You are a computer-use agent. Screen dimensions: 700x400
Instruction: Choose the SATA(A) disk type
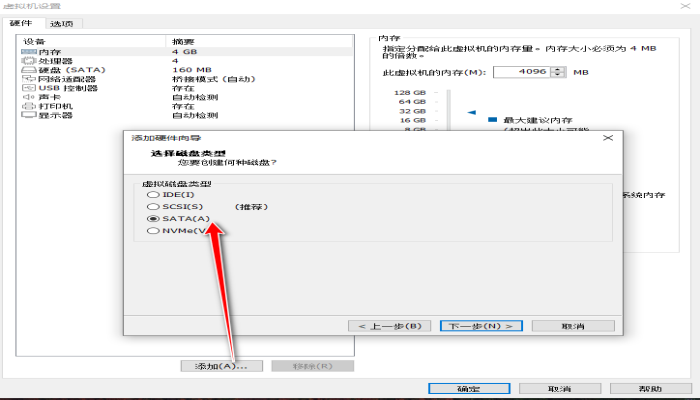click(153, 219)
